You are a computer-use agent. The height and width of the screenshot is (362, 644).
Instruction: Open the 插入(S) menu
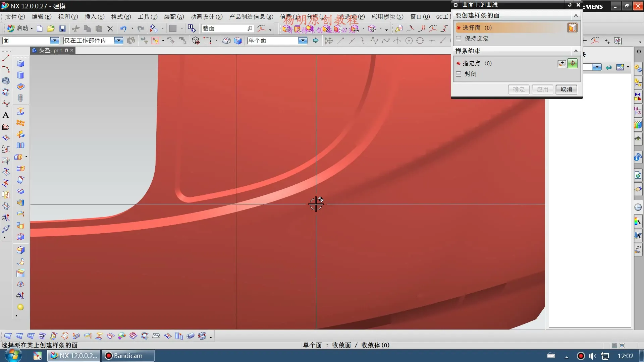(94, 17)
